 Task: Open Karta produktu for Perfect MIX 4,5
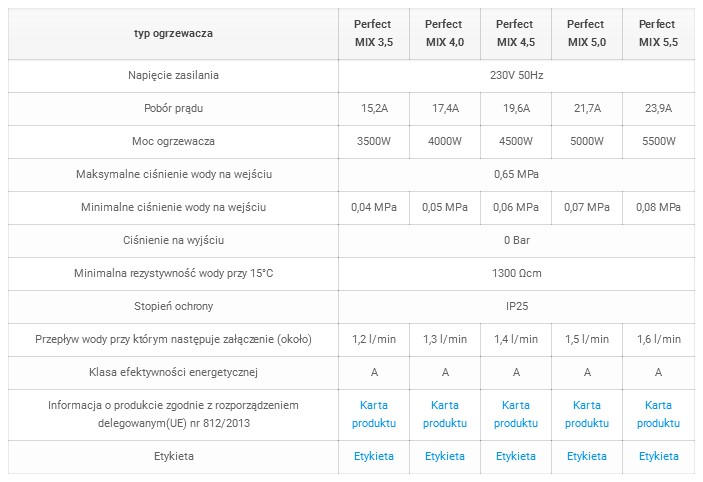pos(516,414)
